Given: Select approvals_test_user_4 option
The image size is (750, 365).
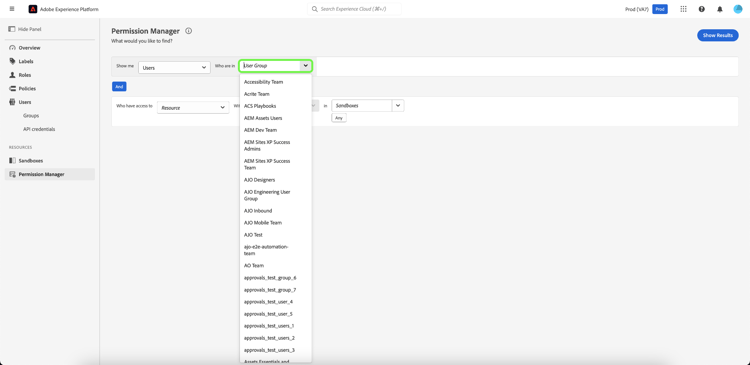Looking at the screenshot, I should (x=276, y=302).
